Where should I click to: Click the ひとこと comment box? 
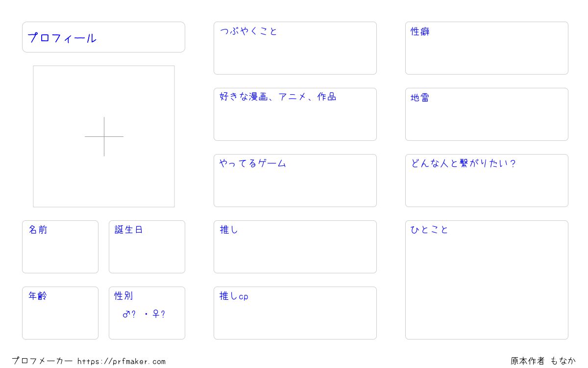pos(487,280)
